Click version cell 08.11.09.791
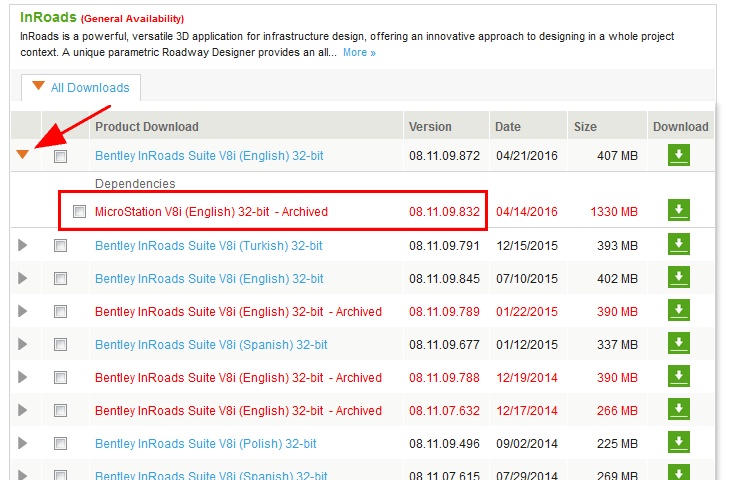 (x=444, y=246)
